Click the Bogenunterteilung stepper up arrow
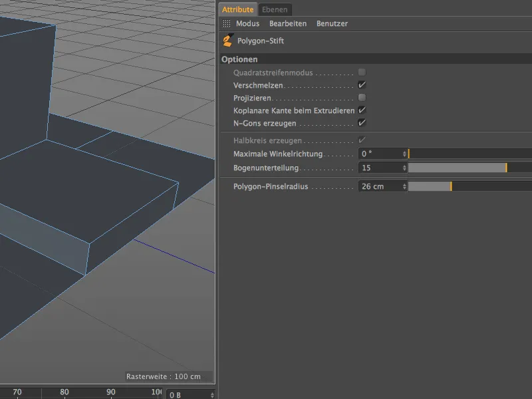The height and width of the screenshot is (399, 532). coord(403,166)
